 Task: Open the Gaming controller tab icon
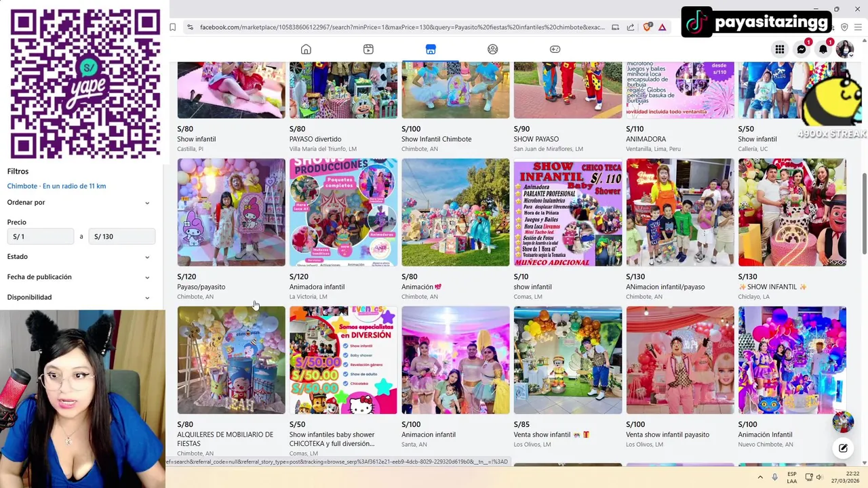pyautogui.click(x=555, y=49)
